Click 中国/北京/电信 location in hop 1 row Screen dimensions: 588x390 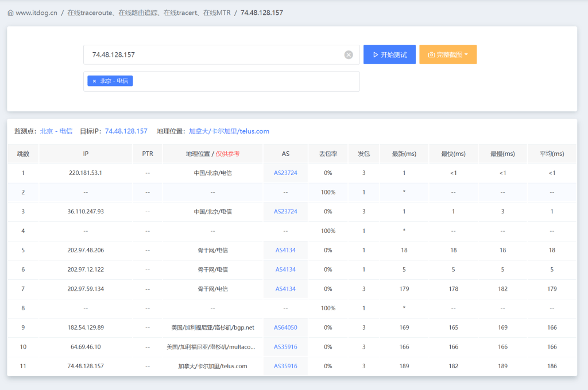pyautogui.click(x=212, y=173)
